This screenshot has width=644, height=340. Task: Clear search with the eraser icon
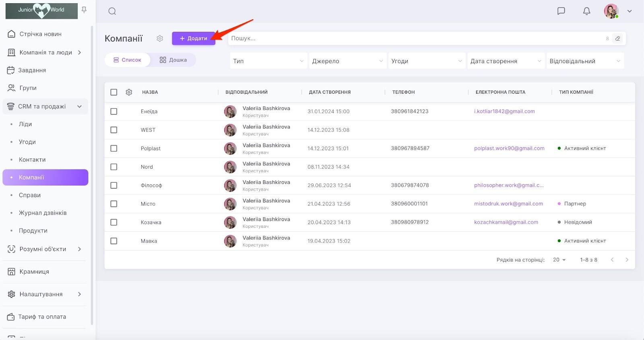tap(617, 39)
